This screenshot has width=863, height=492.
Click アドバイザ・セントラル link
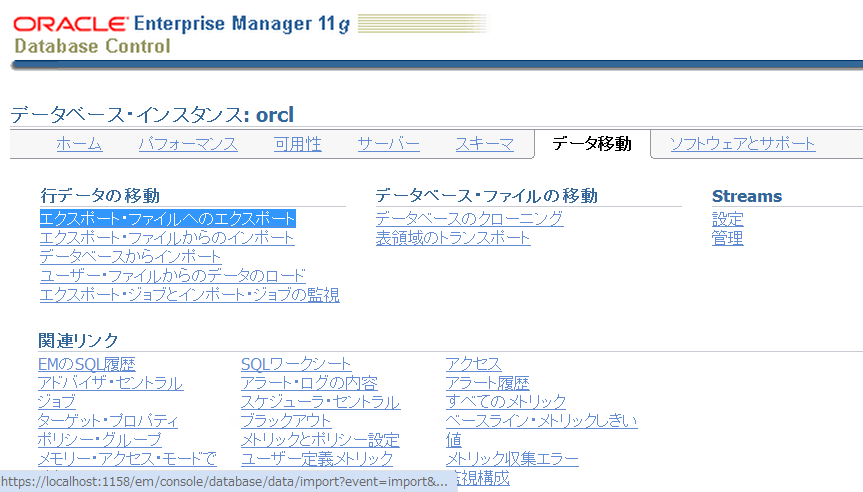(x=110, y=383)
